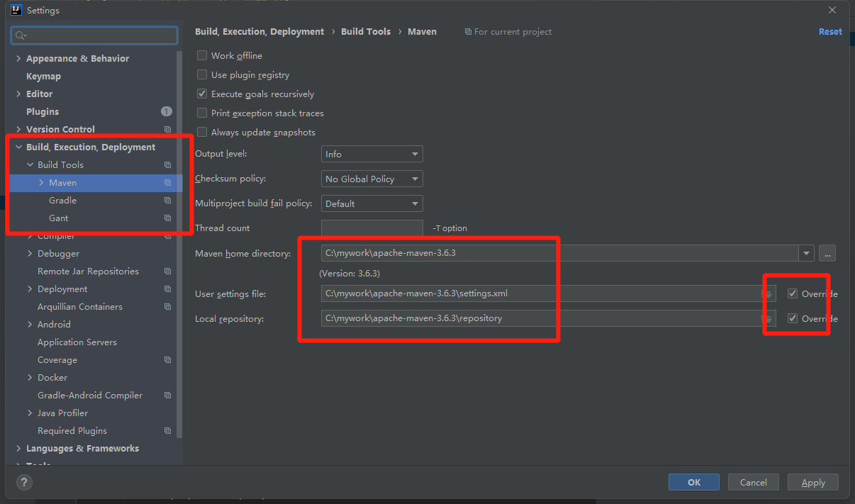Expand the Debugger node

[x=30, y=253]
